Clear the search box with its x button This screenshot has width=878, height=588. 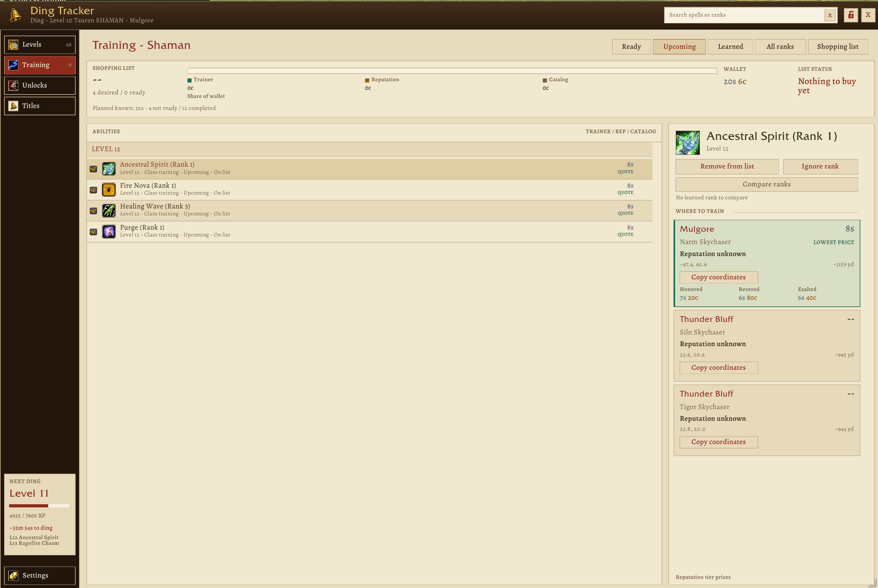click(830, 15)
